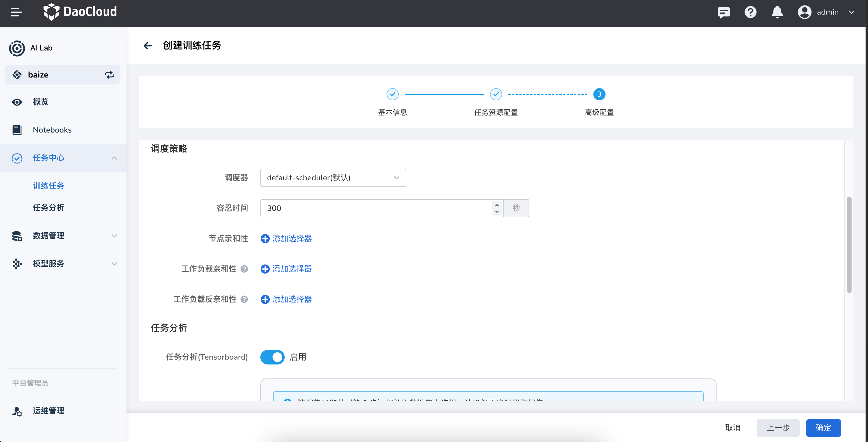Open the messages chat icon

click(x=724, y=12)
